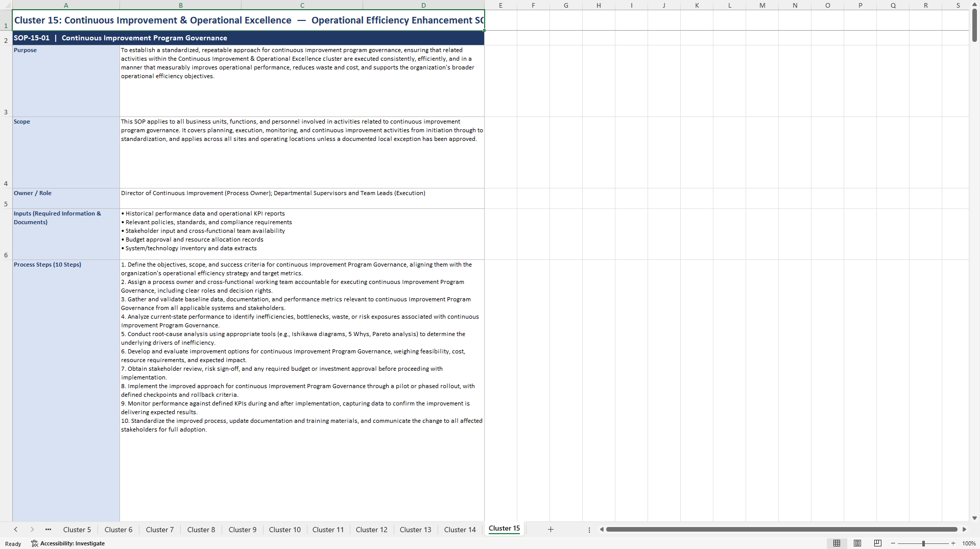
Task: Select the Scope label cell
Action: click(66, 153)
